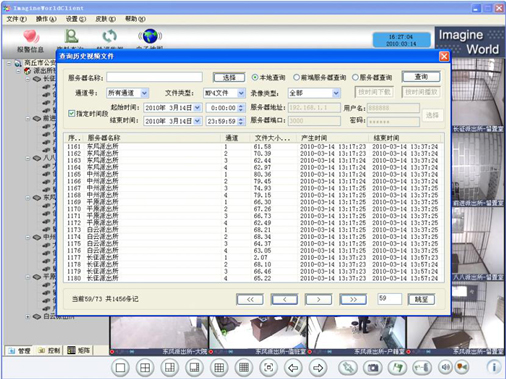Open the 报警信息 alarm heart icon
506x379 pixels.
[x=31, y=37]
